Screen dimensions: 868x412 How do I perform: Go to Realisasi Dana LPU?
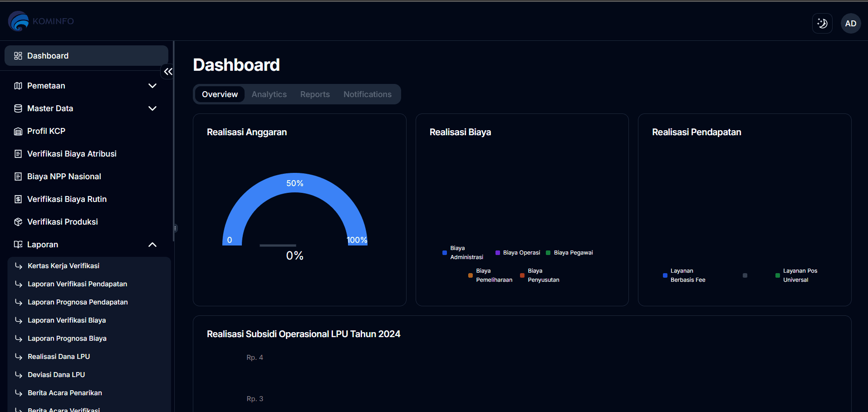tap(59, 357)
